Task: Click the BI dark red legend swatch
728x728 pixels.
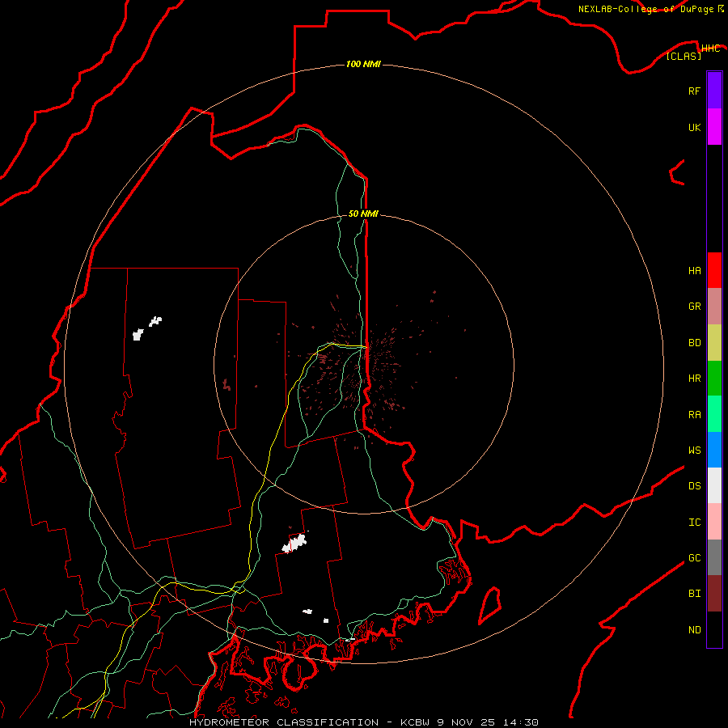Action: click(714, 594)
